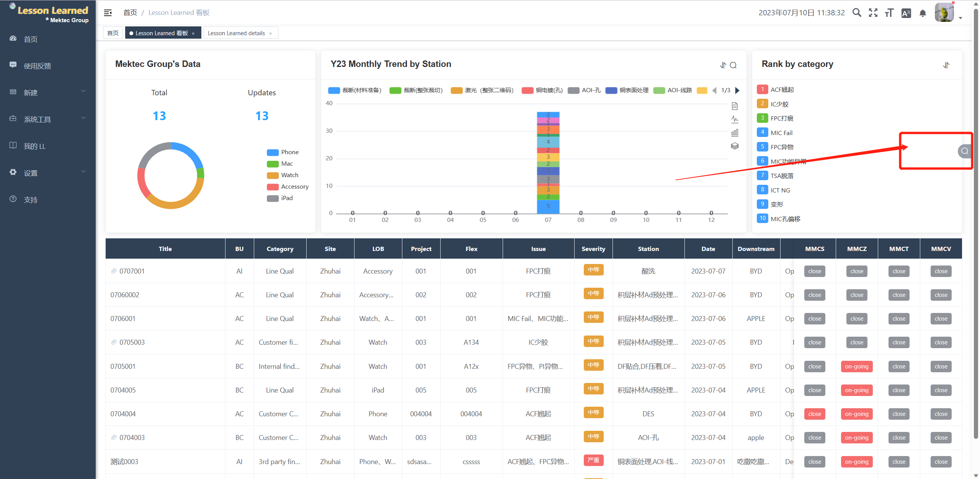Click the 支持 help circle icon

pyautogui.click(x=13, y=199)
